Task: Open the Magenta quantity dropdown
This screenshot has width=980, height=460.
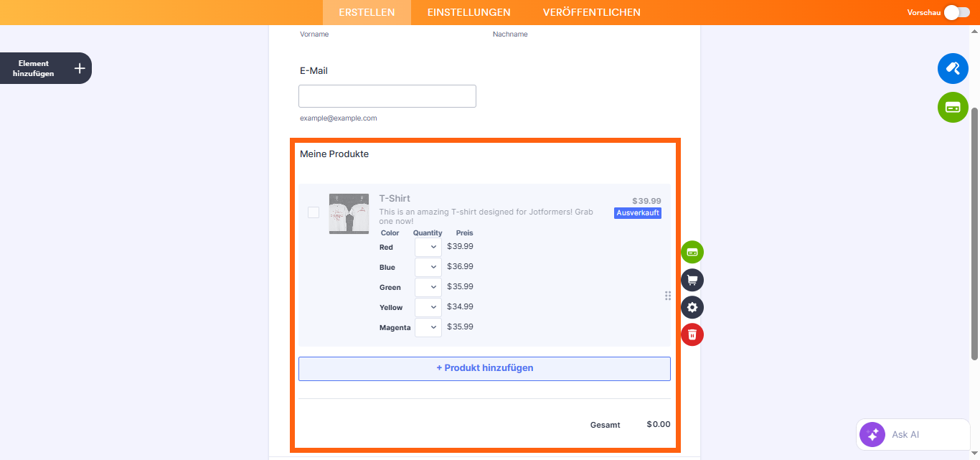Action: click(428, 327)
